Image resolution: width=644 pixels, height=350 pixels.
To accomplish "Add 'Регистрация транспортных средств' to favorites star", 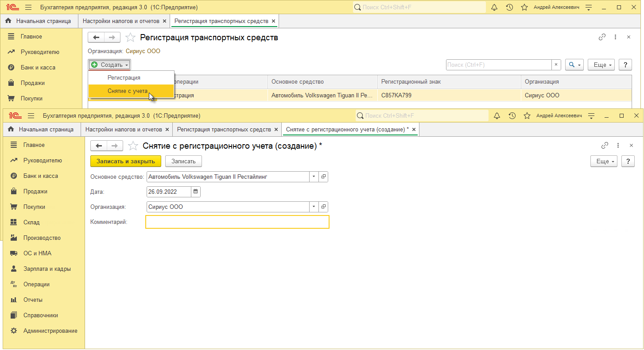I will click(x=130, y=37).
